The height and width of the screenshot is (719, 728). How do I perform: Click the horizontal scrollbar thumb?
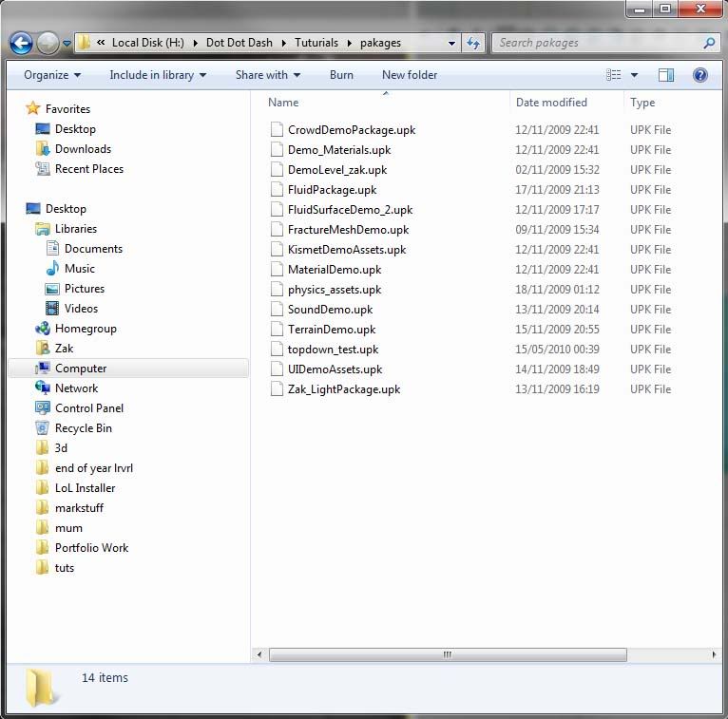(x=448, y=654)
